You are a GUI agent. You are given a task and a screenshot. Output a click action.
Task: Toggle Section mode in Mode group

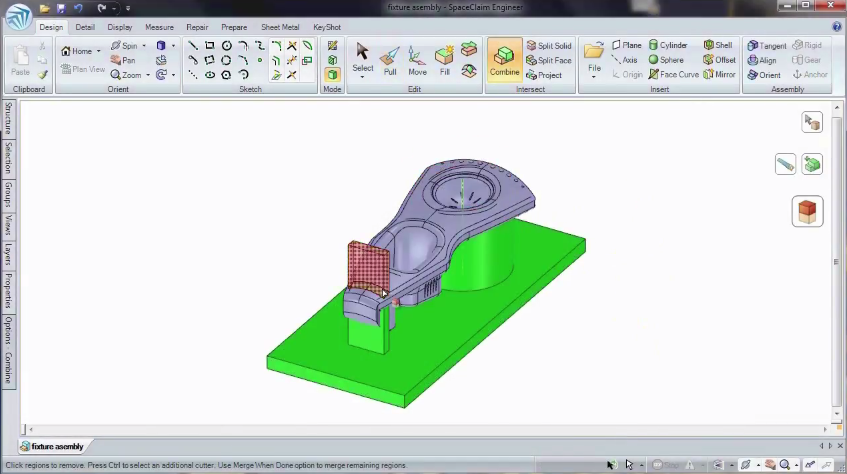coord(332,60)
